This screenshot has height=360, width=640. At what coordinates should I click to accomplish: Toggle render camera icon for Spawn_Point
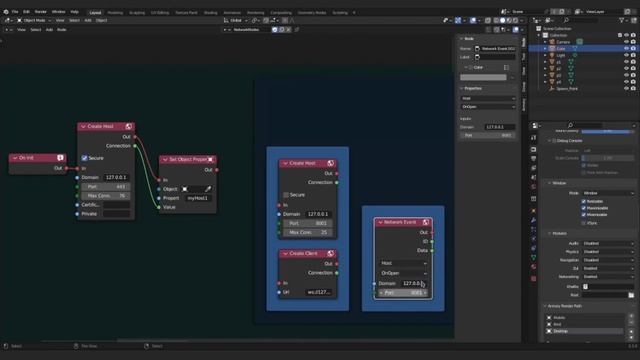[x=633, y=89]
